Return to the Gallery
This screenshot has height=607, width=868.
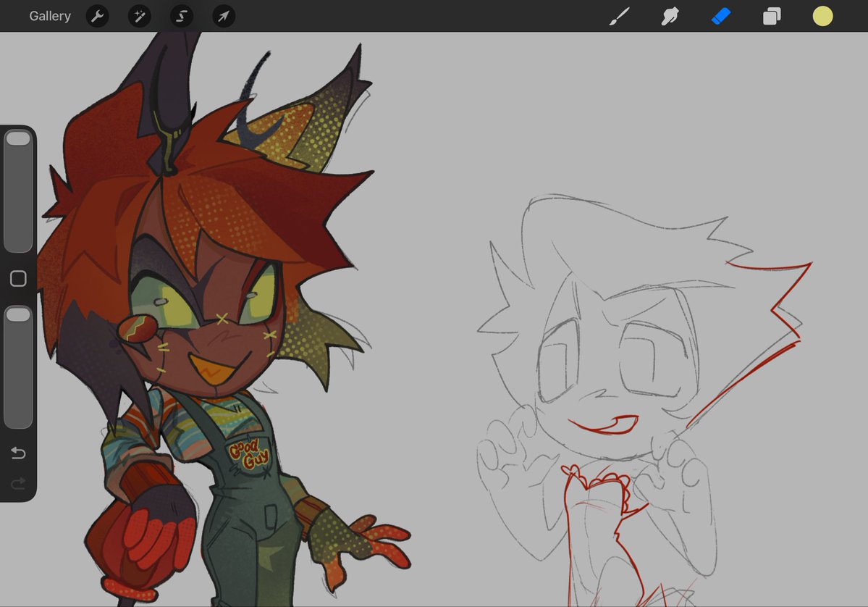pyautogui.click(x=50, y=16)
